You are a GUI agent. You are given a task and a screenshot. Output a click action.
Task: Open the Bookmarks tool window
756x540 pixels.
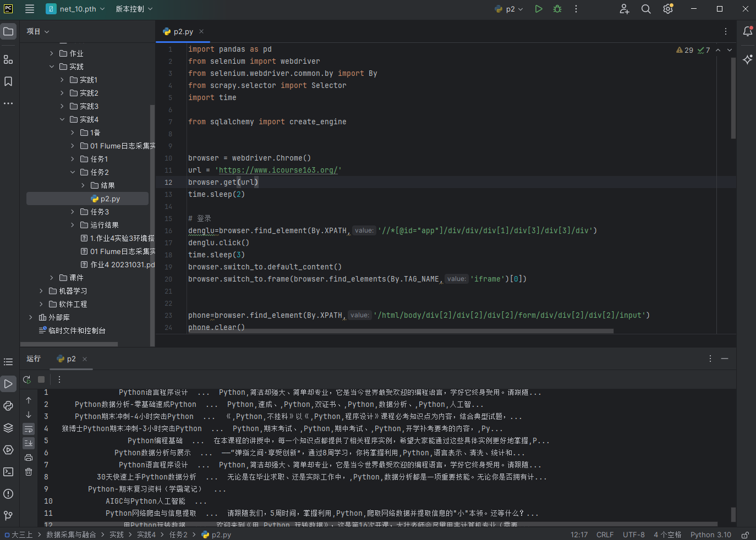8,81
